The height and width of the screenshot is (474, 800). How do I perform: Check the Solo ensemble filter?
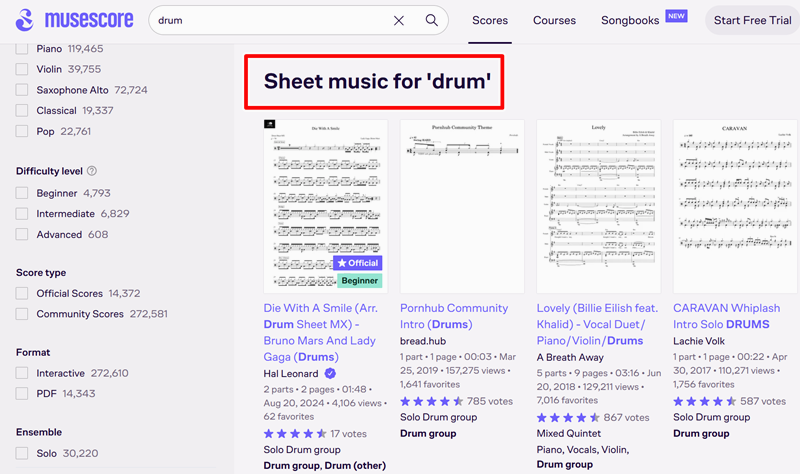(x=21, y=453)
